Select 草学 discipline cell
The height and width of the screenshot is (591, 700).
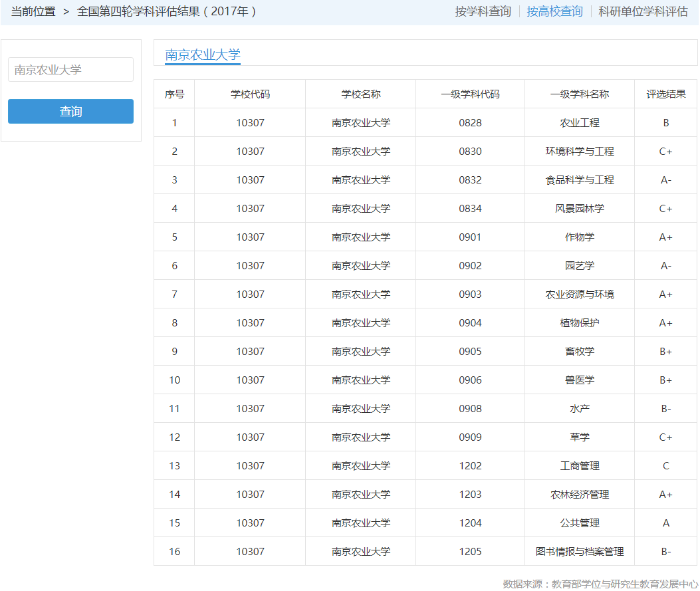[x=580, y=437]
